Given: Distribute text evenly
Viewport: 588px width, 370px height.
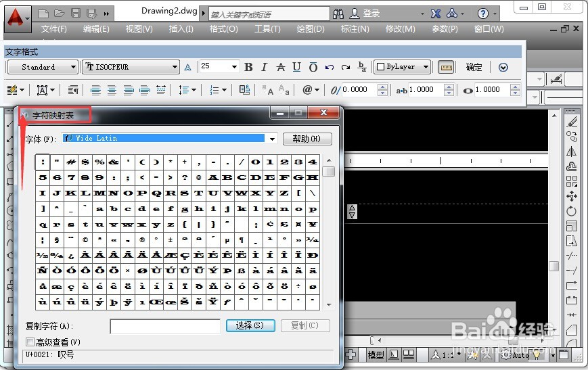Looking at the screenshot, I should 161,90.
